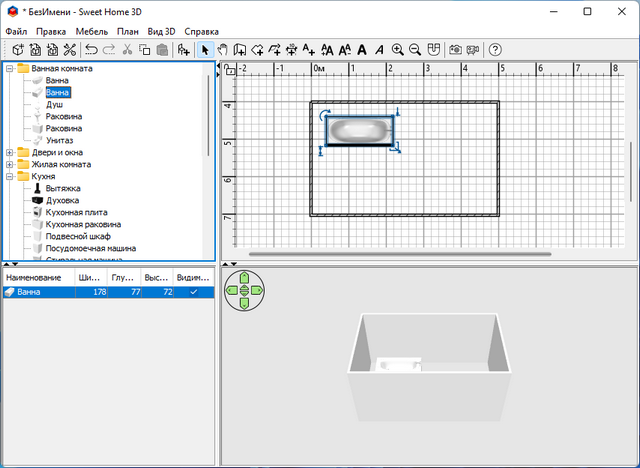Expand the Жилая комната folder
The width and height of the screenshot is (640, 468).
tap(10, 165)
